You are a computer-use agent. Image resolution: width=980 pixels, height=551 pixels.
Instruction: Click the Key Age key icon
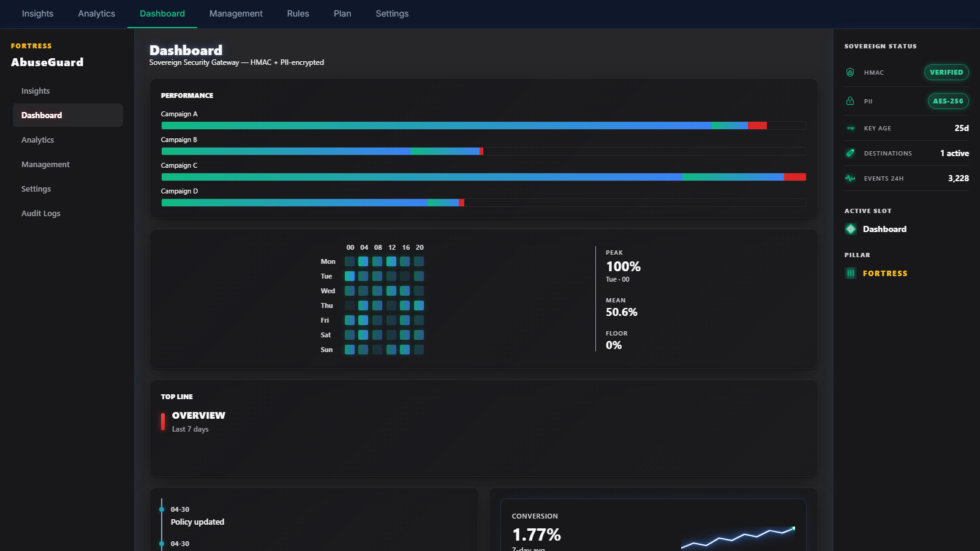850,128
